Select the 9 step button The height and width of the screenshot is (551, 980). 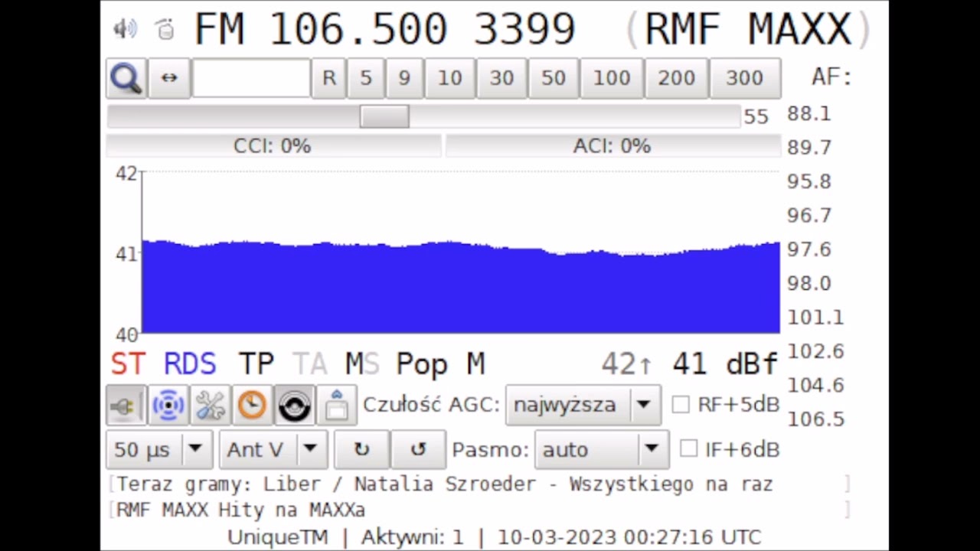coord(404,78)
